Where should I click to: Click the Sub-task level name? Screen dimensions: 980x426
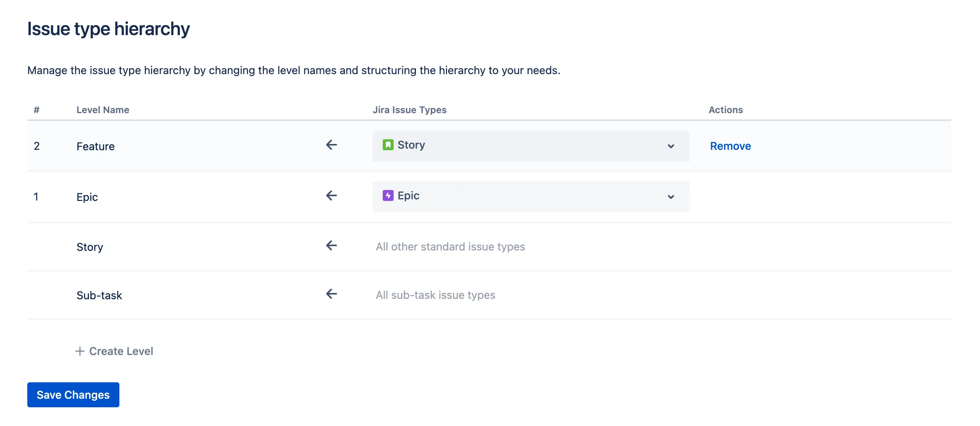(x=99, y=295)
